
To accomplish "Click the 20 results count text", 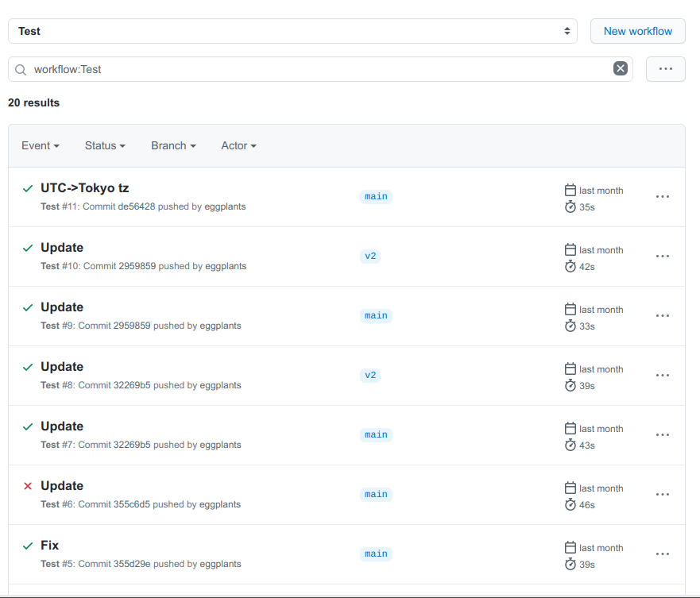I will pos(34,102).
